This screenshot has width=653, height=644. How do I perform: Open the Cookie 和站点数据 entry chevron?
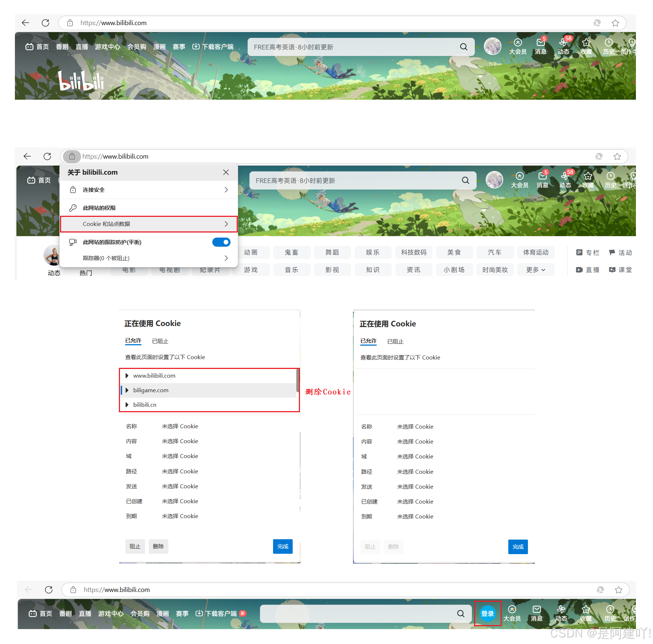[226, 224]
